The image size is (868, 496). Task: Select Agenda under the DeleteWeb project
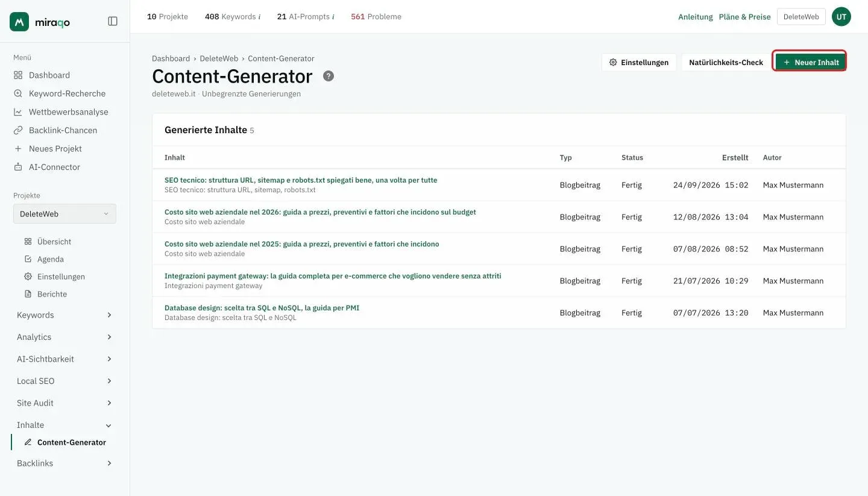[x=51, y=259]
